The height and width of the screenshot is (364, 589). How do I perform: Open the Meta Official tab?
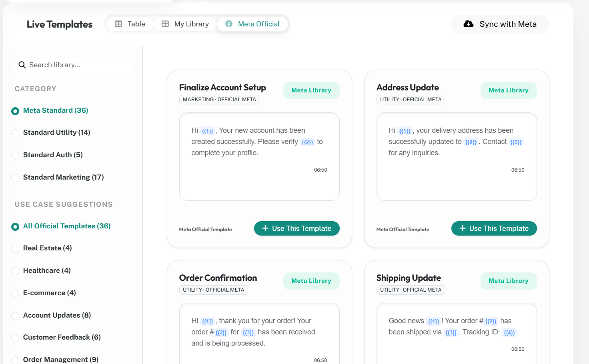[252, 24]
